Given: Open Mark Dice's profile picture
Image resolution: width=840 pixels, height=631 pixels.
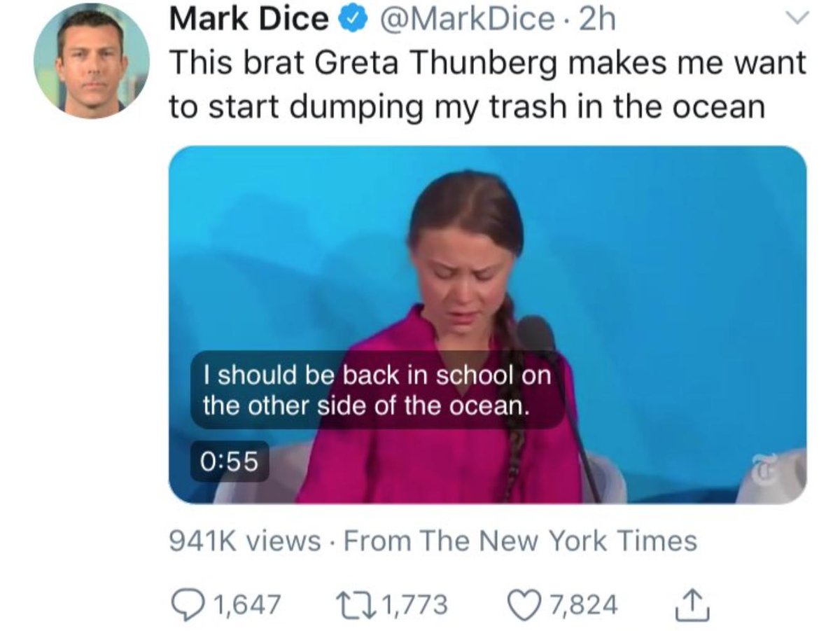Looking at the screenshot, I should click(91, 60).
